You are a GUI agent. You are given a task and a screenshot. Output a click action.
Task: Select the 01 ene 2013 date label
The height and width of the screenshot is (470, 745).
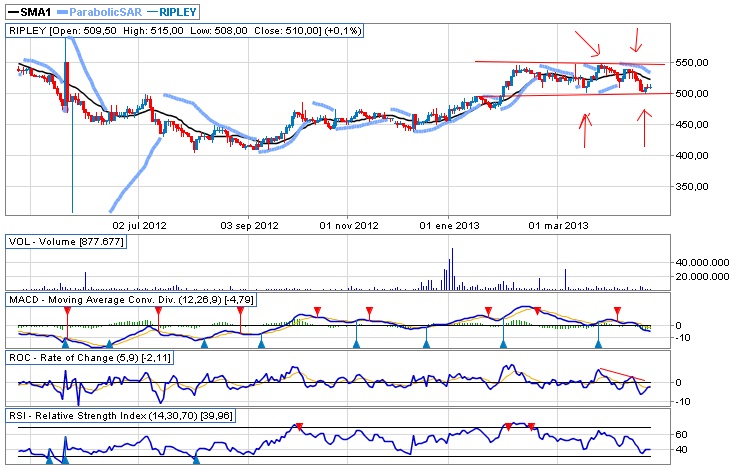[449, 225]
